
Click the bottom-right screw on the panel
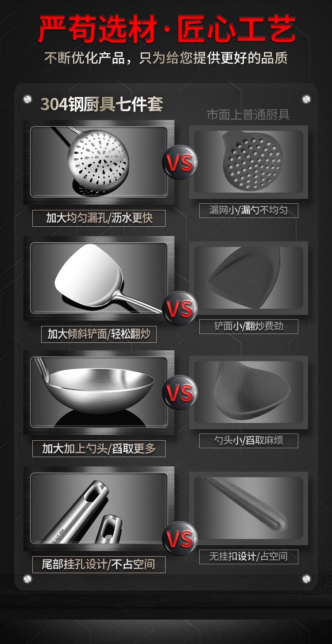click(306, 579)
